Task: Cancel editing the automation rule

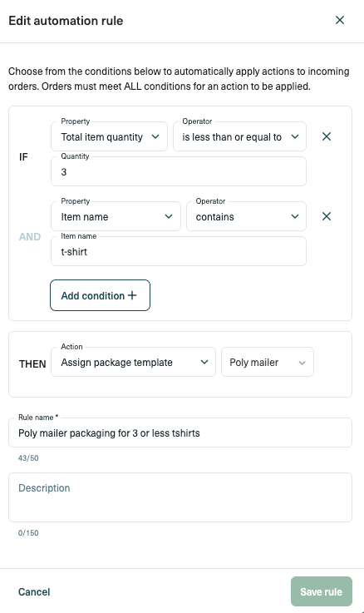Action: pos(34,592)
